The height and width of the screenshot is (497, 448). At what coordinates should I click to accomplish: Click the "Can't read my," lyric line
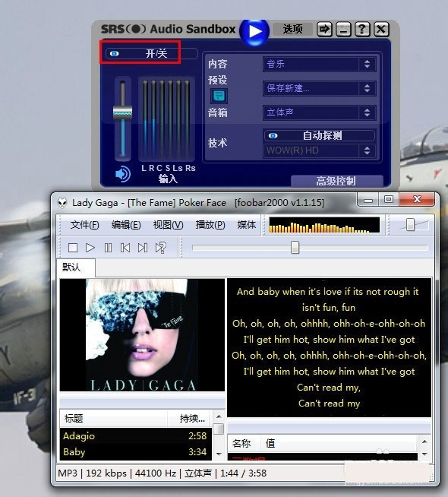click(x=329, y=388)
